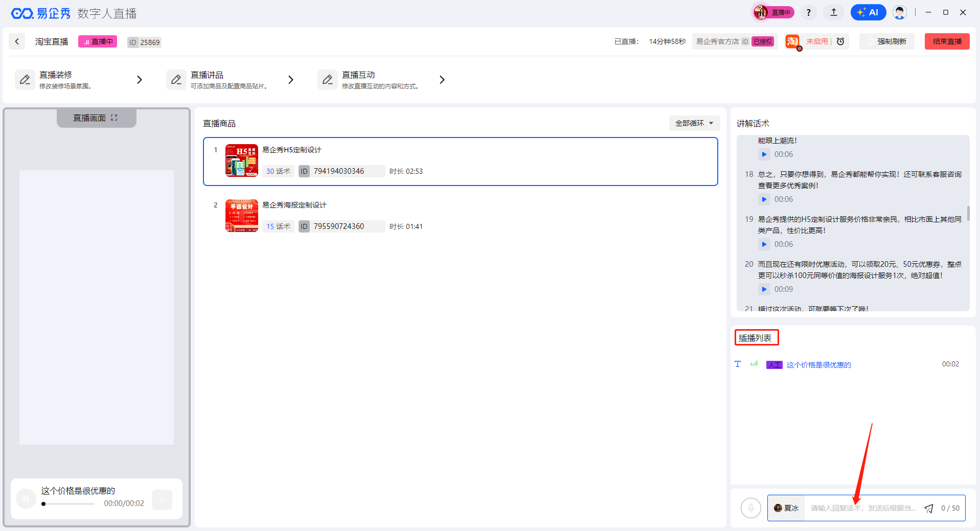980x531 pixels.
Task: Play script item 18 audio
Action: (764, 199)
